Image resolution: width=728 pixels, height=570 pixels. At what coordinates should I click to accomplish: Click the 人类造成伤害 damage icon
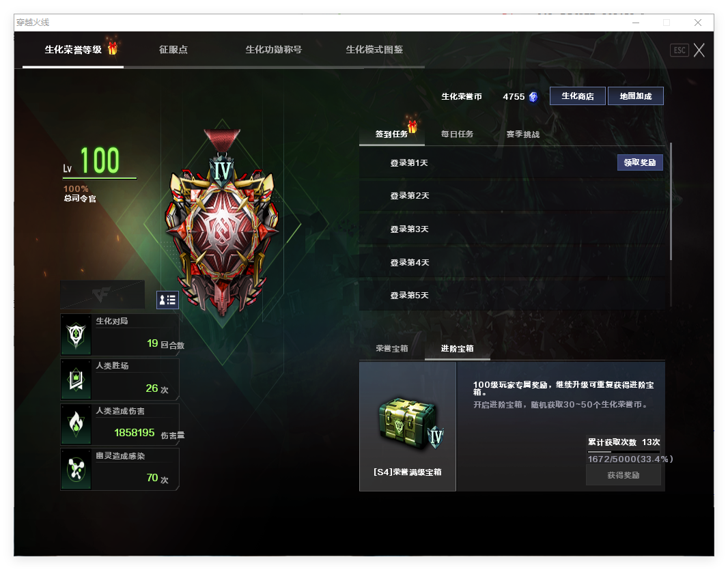click(x=75, y=424)
